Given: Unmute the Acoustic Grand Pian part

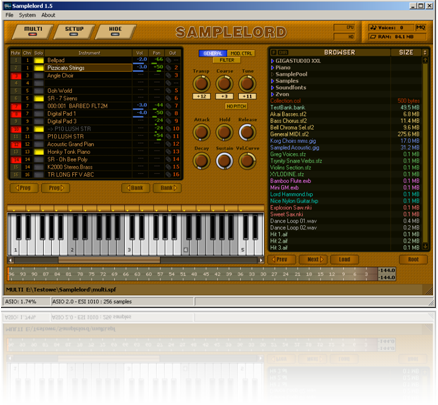Looking at the screenshot, I should pos(16,144).
